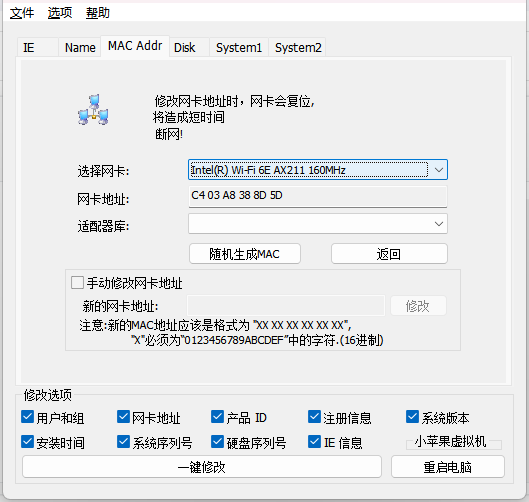Click the 网卡地址 field showing C4 03 A8
This screenshot has width=529, height=502.
(x=318, y=196)
